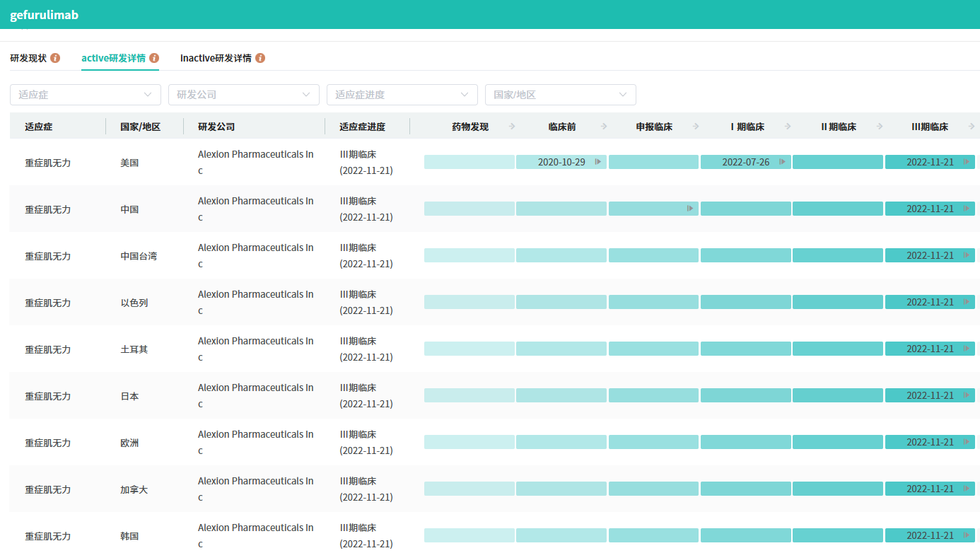Click play arrow on 日本 row III期临床 bar

[x=967, y=395]
